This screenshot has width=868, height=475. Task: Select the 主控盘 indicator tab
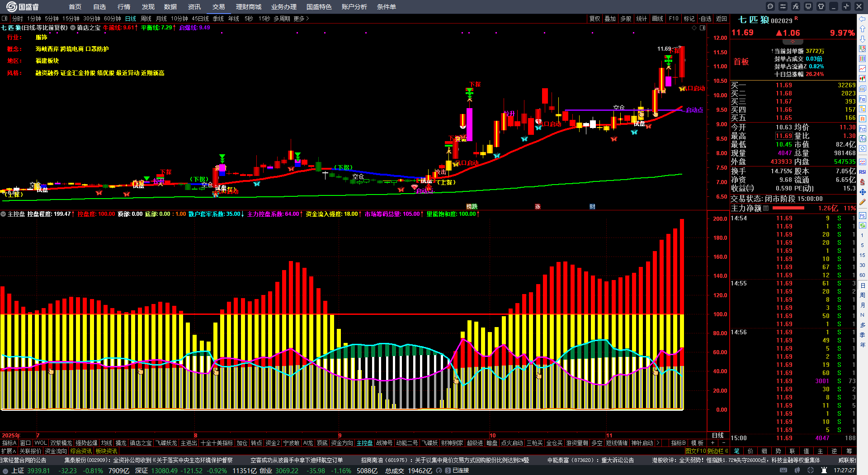click(x=364, y=443)
